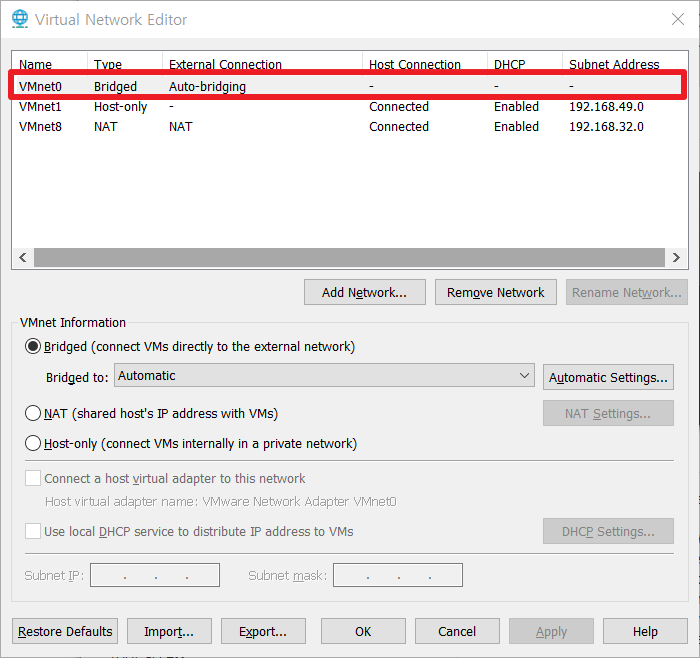
Task: Open DHCP Settings
Action: tap(608, 531)
